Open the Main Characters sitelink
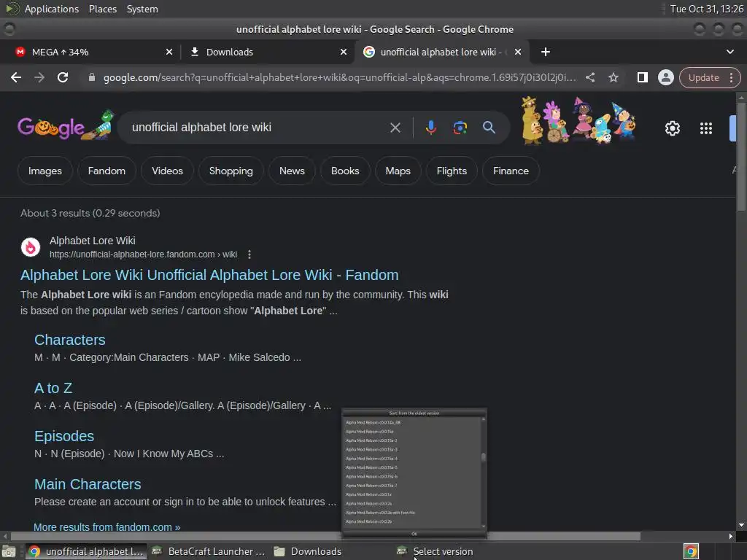747x560 pixels. coord(88,484)
